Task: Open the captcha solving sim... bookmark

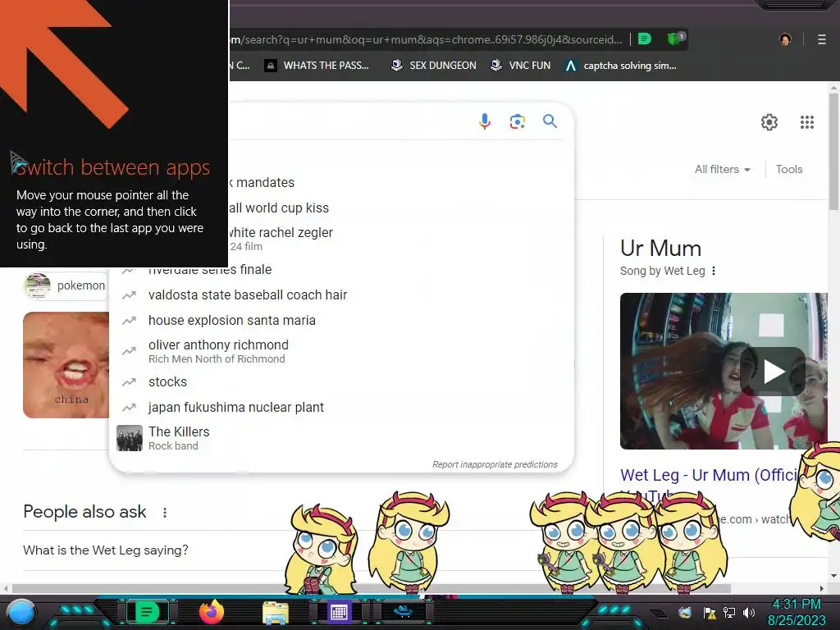Action: [x=621, y=66]
